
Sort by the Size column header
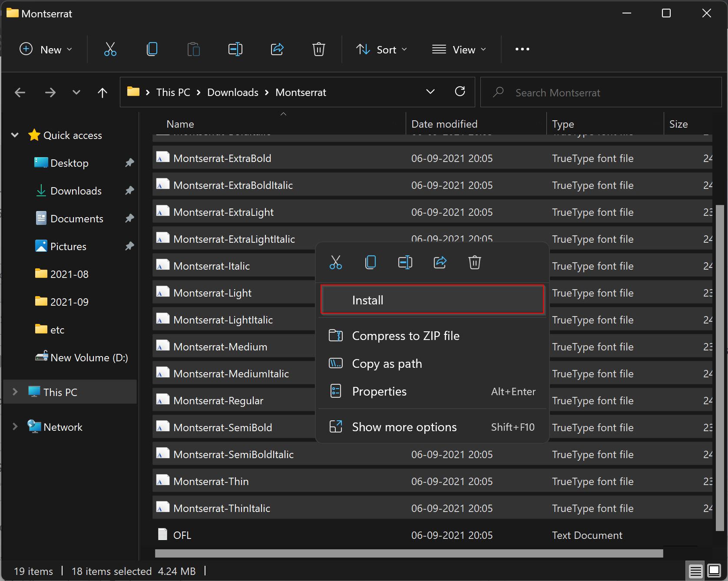(x=688, y=124)
